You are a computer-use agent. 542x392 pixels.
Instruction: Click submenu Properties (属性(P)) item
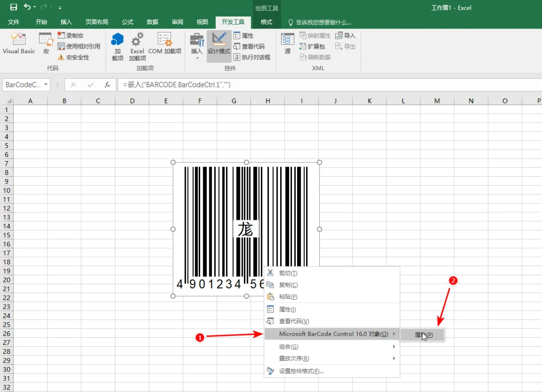(422, 335)
